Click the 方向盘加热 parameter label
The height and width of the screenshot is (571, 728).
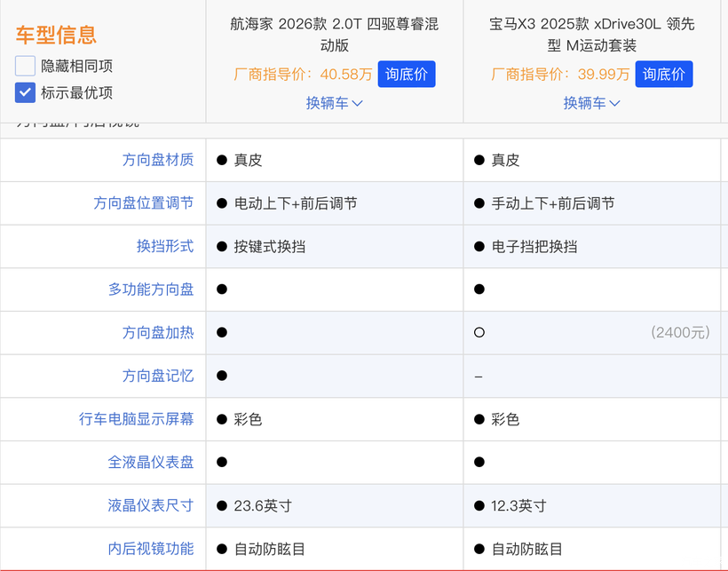[158, 332]
